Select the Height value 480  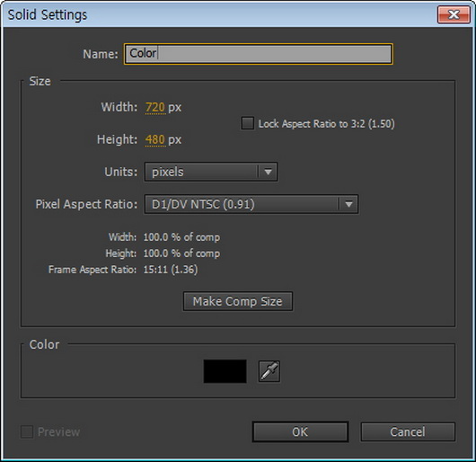pos(155,139)
